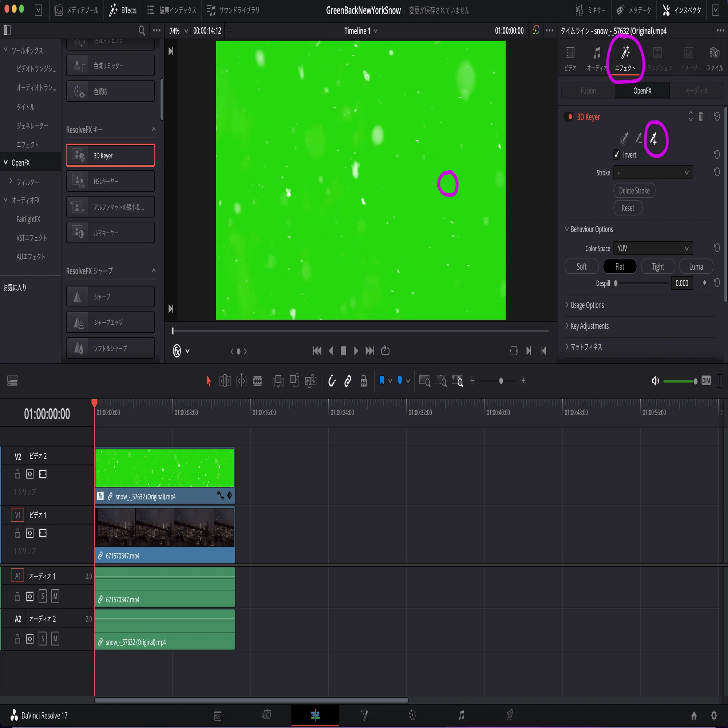Viewport: 728px width, 728px height.
Task: Open the Audio tab with music note icon in Inspector
Action: (597, 59)
